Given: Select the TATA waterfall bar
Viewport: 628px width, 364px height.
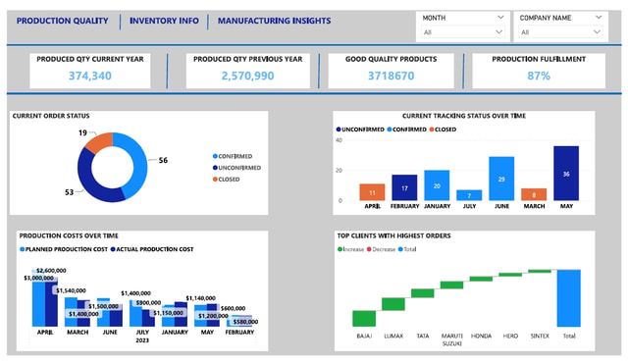Looking at the screenshot, I should (x=423, y=293).
